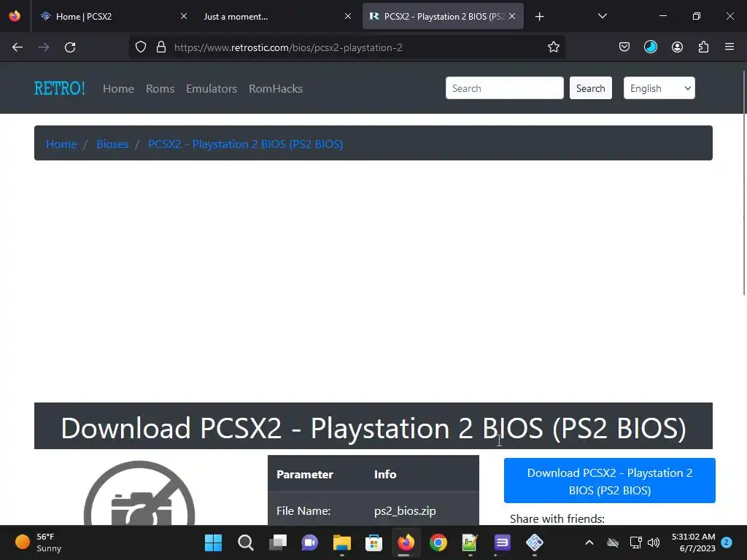
Task: Click the page vertical scrollbar
Action: (x=743, y=182)
